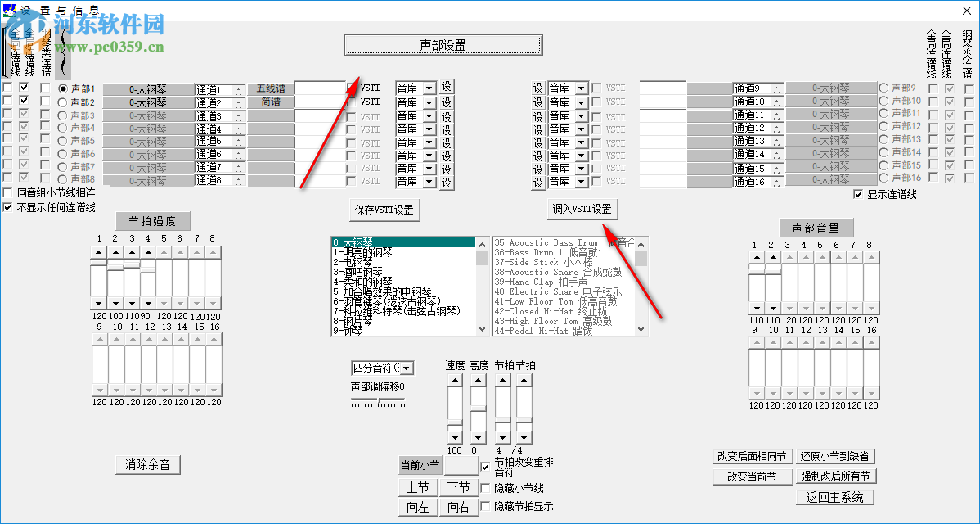Open the 音库 dropdown in the 通道16 row
The width and height of the screenshot is (980, 524).
(x=582, y=182)
